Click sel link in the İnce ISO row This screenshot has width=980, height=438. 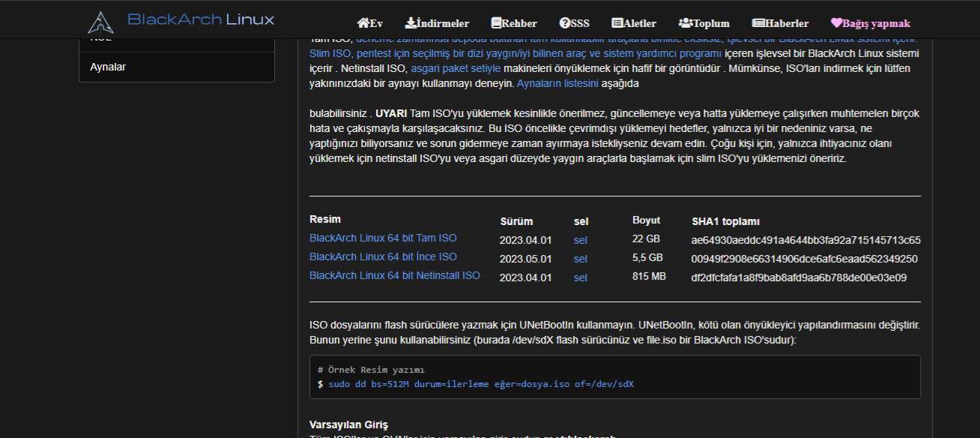[x=581, y=259]
